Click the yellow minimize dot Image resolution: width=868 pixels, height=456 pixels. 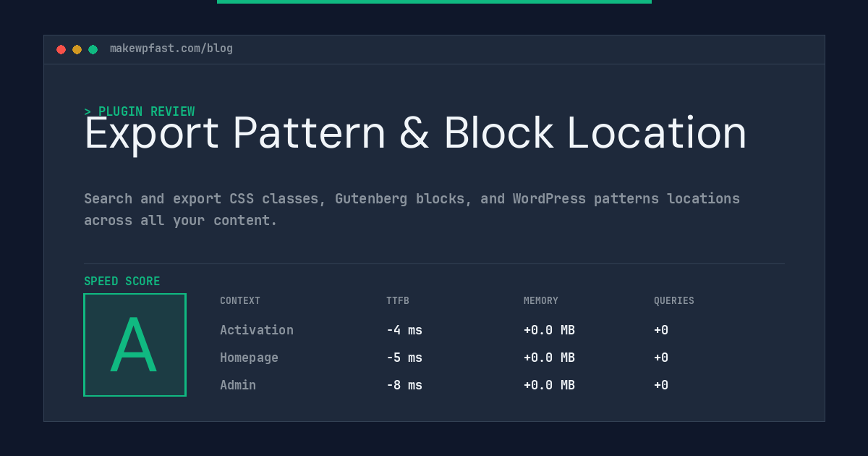pyautogui.click(x=77, y=49)
